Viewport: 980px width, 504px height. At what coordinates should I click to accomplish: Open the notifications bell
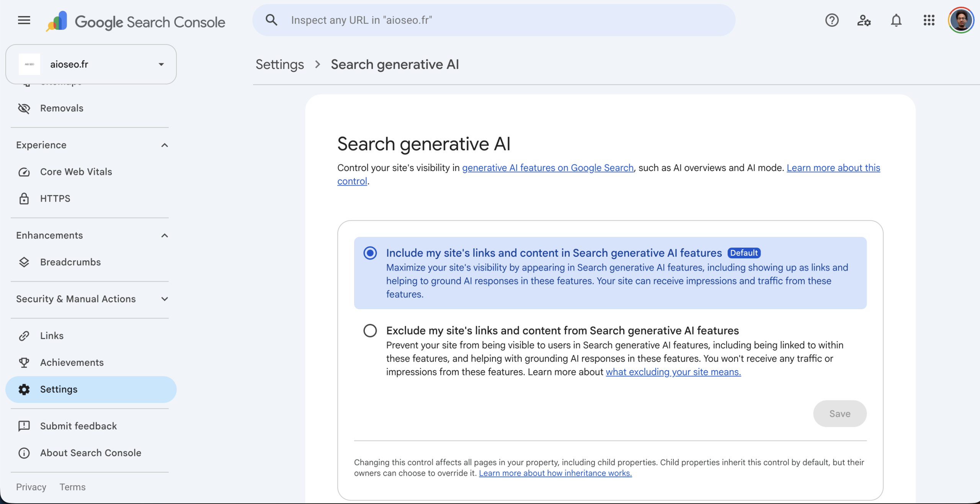click(x=896, y=20)
